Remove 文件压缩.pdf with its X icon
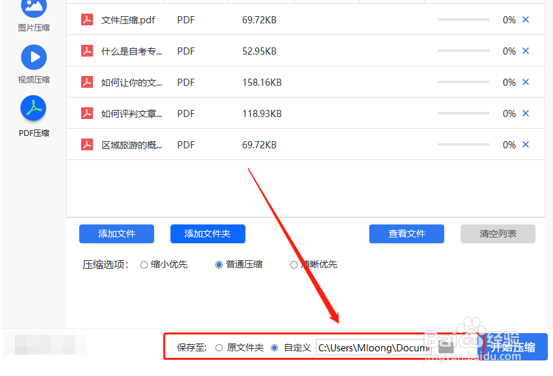The height and width of the screenshot is (376, 553). pos(525,20)
